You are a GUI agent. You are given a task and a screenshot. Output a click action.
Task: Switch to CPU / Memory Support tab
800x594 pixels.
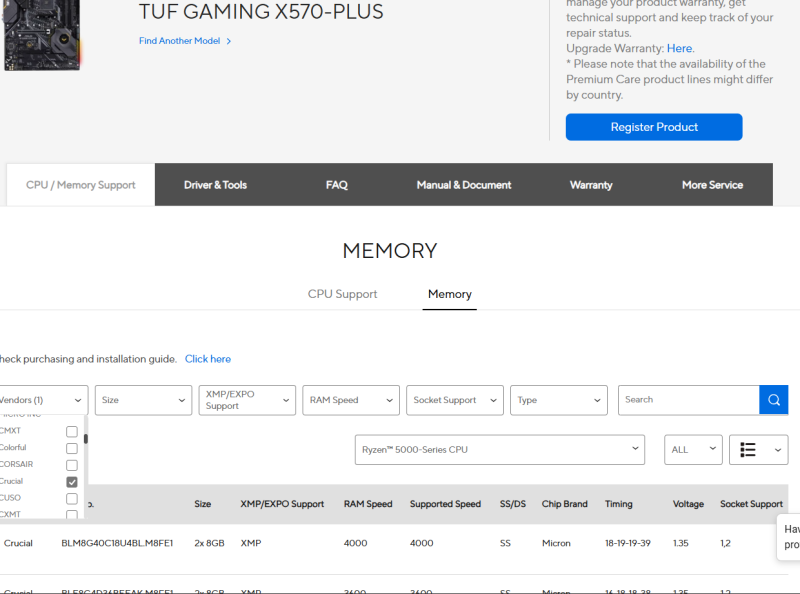(x=81, y=185)
